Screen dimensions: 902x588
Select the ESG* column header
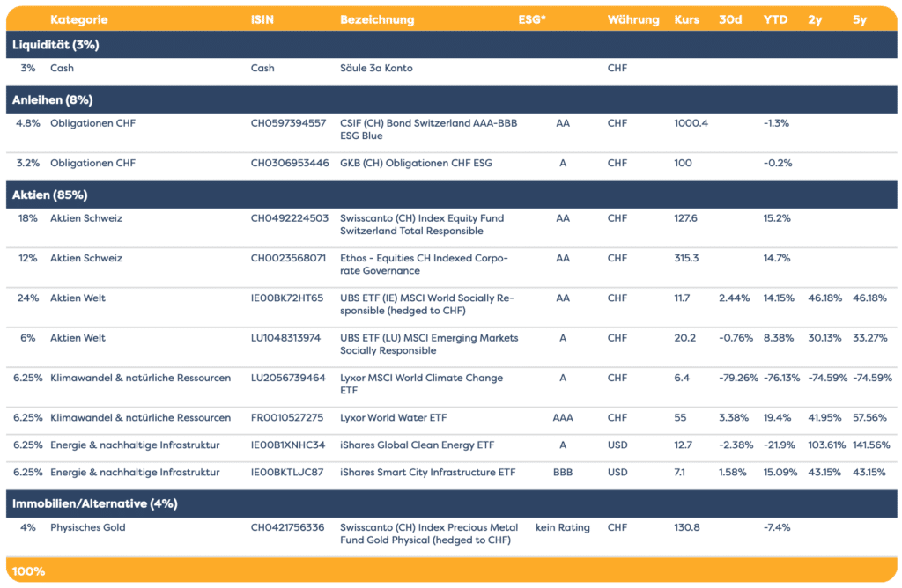(532, 19)
